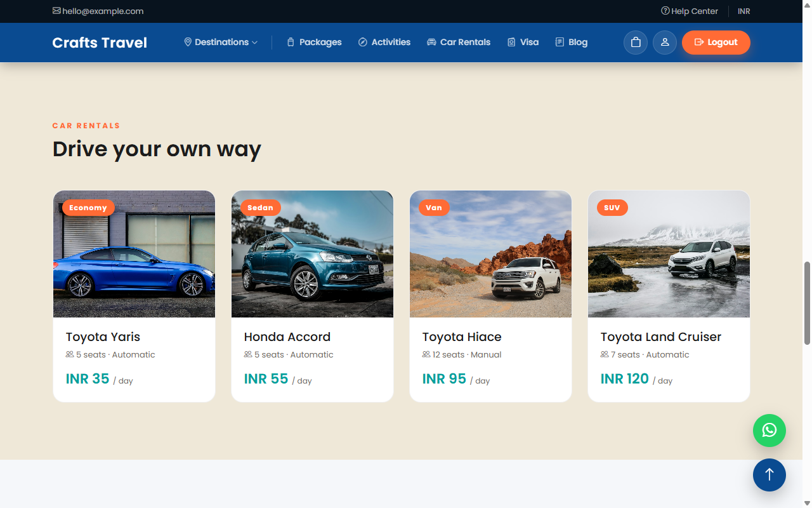
Task: Click the teal Honda Accord photo
Action: pyautogui.click(x=312, y=254)
